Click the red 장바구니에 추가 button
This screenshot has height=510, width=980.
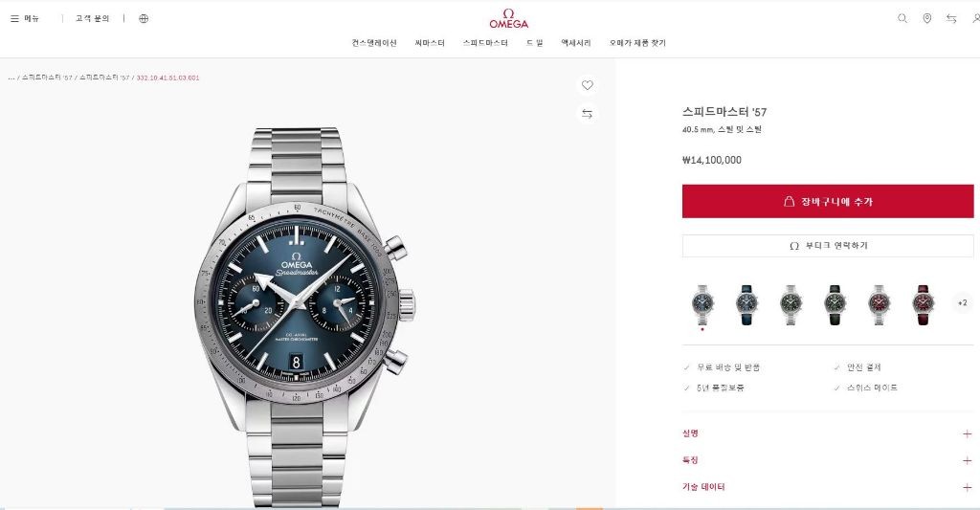(x=828, y=201)
